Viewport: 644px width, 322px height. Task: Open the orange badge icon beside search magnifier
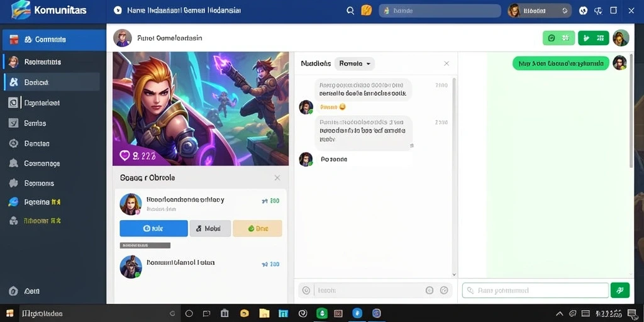[366, 10]
